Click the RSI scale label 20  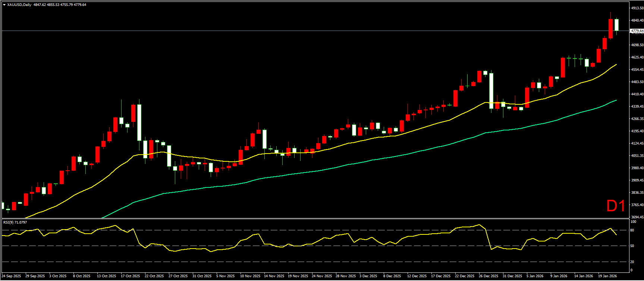(632, 262)
